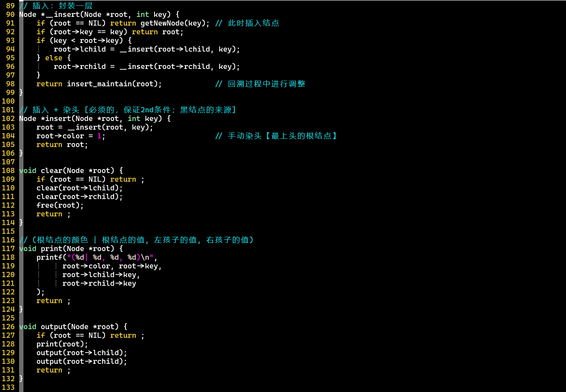The image size is (566, 392).
Task: Click 'root→color, root→key,' on line 119
Action: pos(112,266)
